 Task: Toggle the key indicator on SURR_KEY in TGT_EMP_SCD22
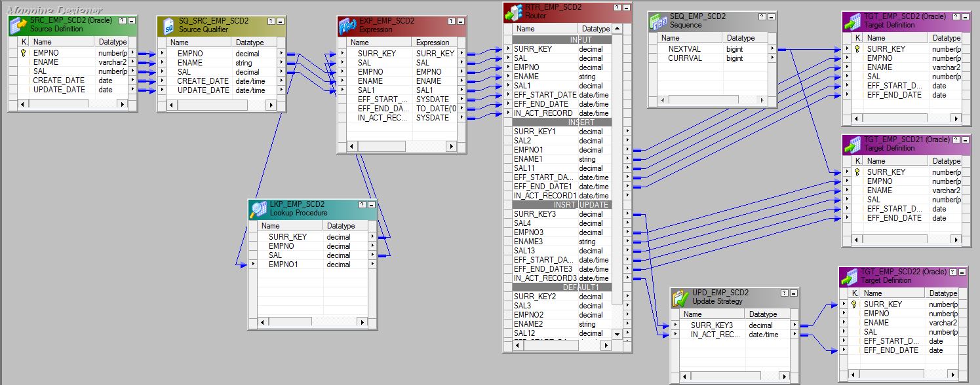coord(855,304)
